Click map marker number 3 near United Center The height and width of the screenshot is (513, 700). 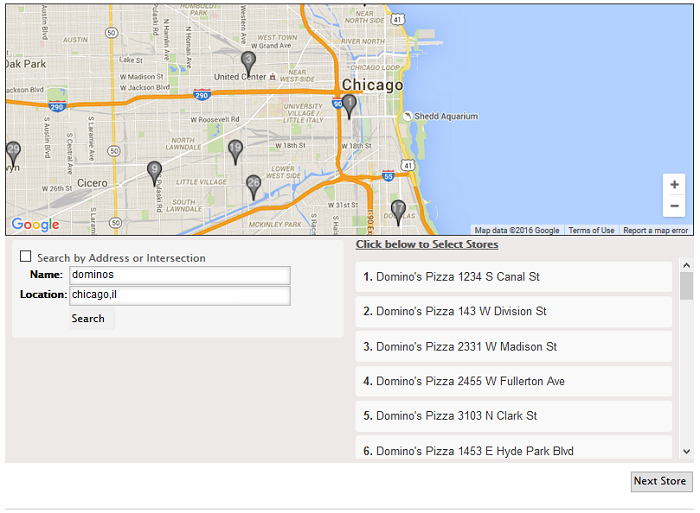pyautogui.click(x=249, y=63)
